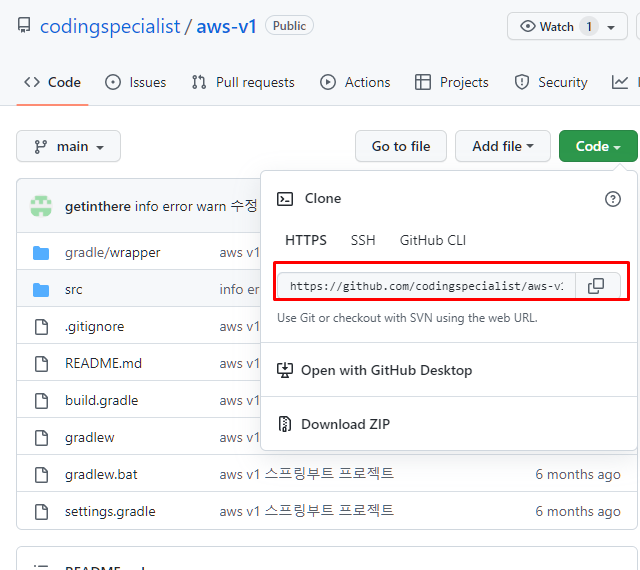
Task: Open the gradle/wrapper folder
Action: [113, 253]
